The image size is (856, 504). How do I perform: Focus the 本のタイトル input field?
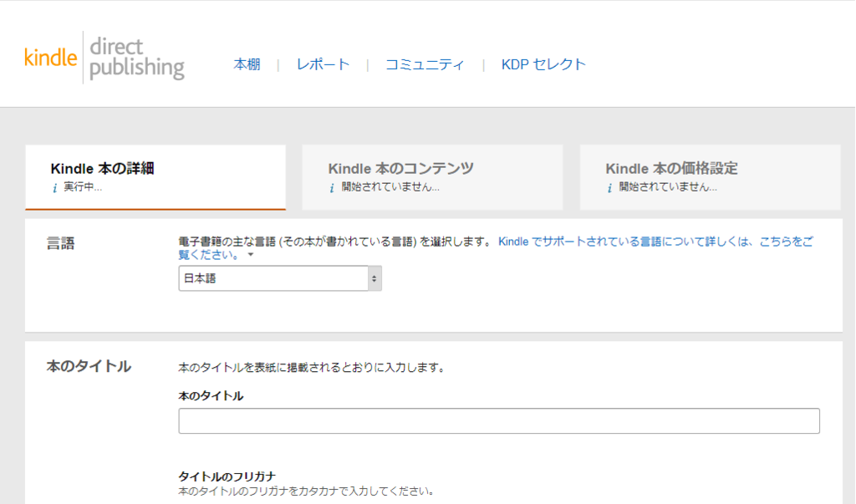499,421
